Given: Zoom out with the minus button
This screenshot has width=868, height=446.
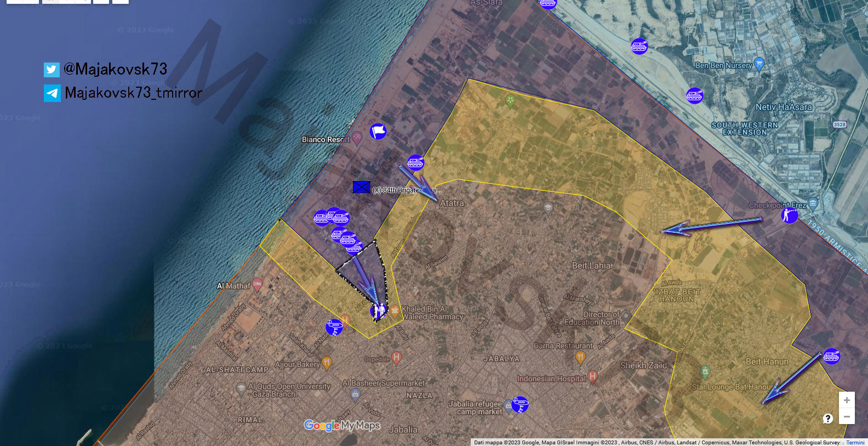Looking at the screenshot, I should pos(847,416).
